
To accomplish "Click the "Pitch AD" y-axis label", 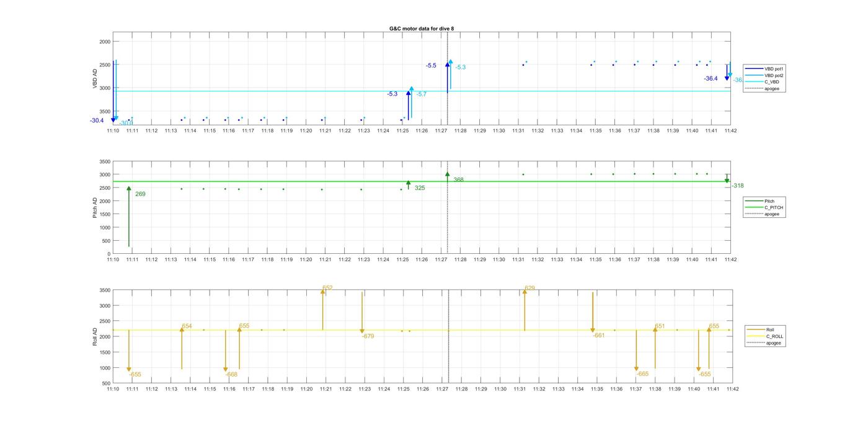I will tap(95, 207).
